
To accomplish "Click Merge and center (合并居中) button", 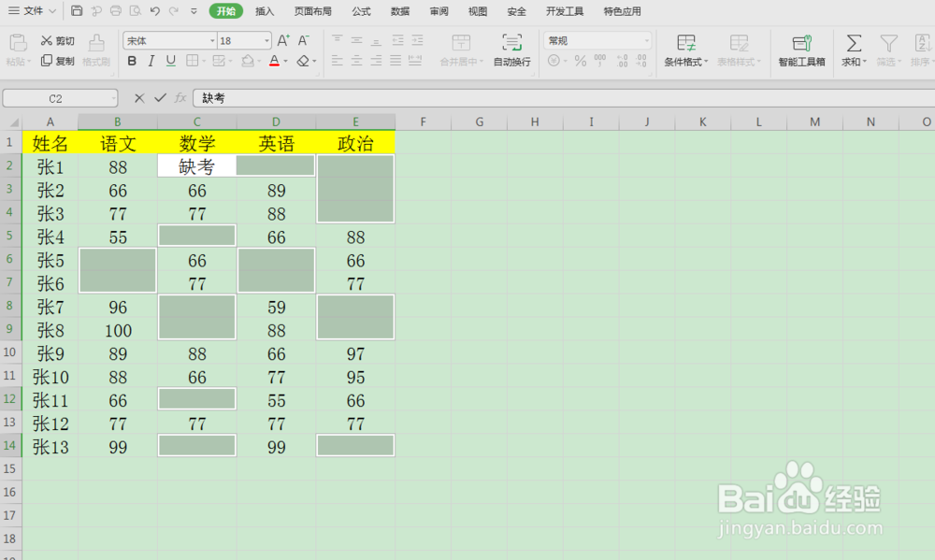I will 461,50.
